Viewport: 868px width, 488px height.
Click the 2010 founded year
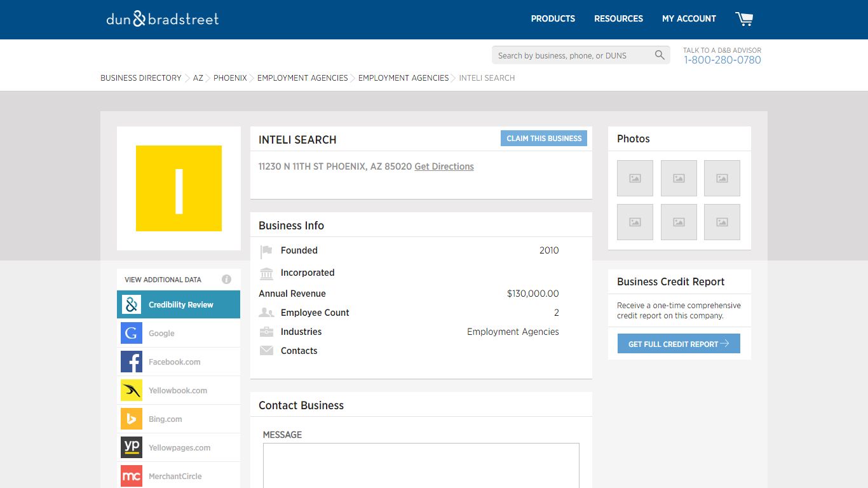(549, 250)
